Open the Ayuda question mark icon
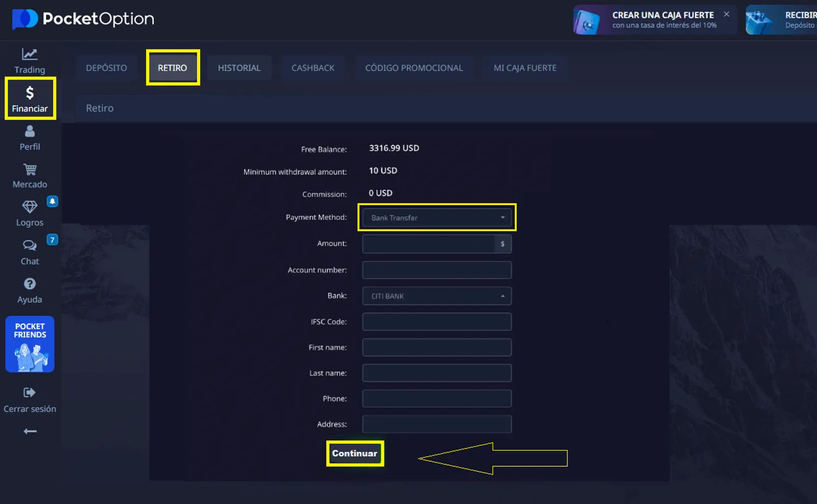The width and height of the screenshot is (817, 504). click(30, 284)
